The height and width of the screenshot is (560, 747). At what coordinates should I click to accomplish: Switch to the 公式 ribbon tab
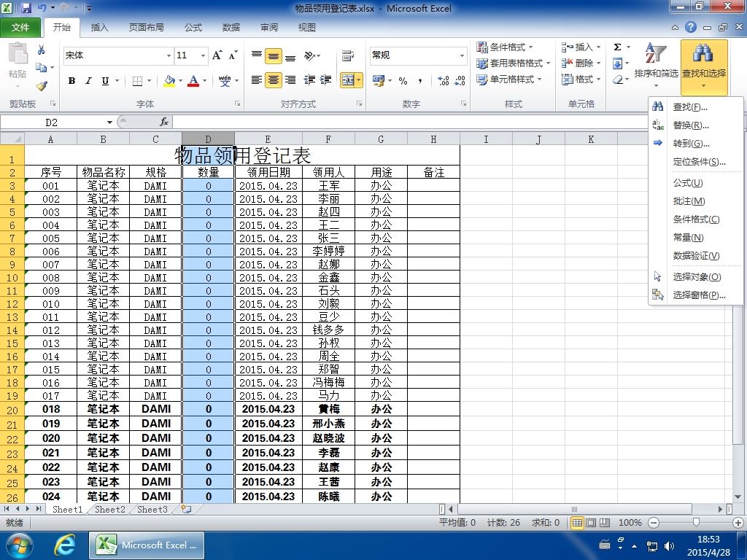(193, 28)
